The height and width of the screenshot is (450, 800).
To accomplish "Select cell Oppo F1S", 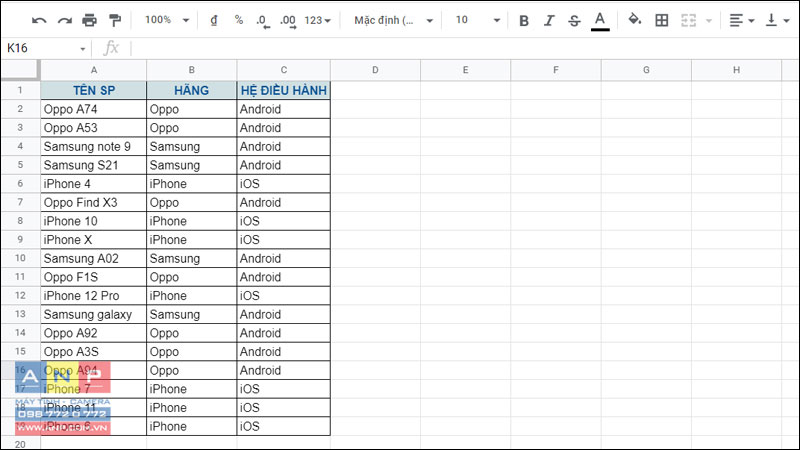I will [x=94, y=277].
